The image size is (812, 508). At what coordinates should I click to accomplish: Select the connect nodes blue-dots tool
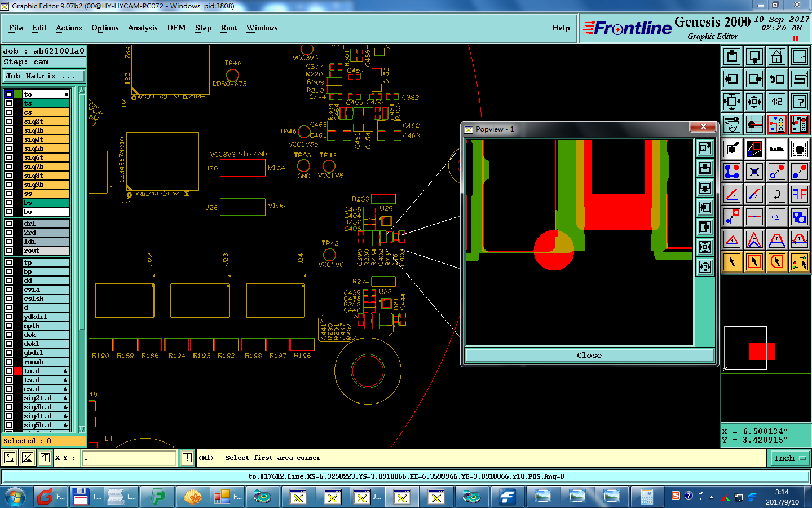tap(732, 172)
